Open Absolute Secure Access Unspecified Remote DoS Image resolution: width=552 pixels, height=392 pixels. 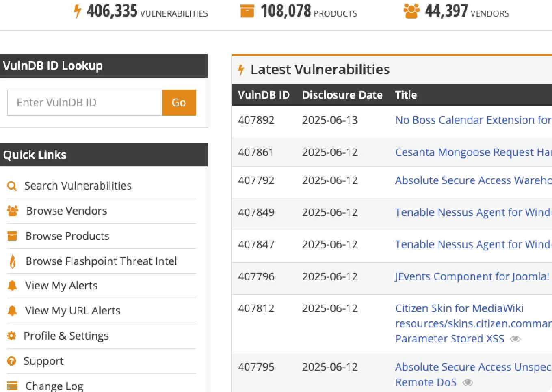click(x=473, y=375)
